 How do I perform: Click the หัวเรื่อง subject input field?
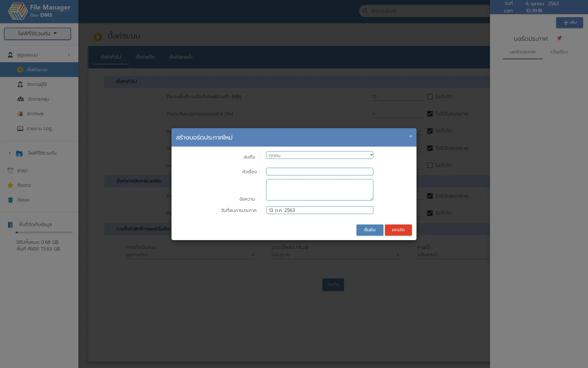coord(319,172)
